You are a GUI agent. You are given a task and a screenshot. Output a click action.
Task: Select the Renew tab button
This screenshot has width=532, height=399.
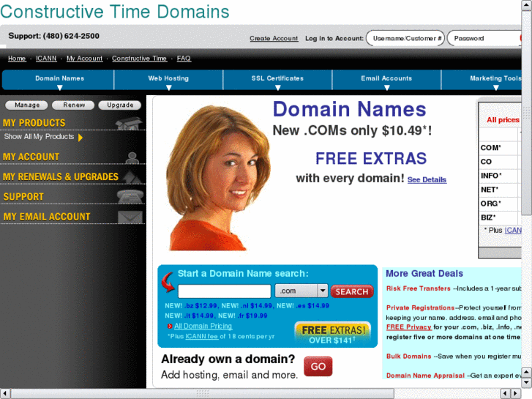[x=73, y=105]
